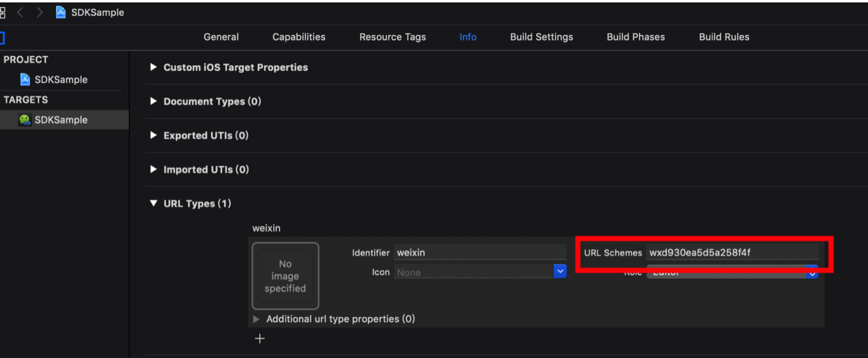Click the green SDKSample target app icon
Image resolution: width=868 pixels, height=358 pixels.
coord(25,120)
